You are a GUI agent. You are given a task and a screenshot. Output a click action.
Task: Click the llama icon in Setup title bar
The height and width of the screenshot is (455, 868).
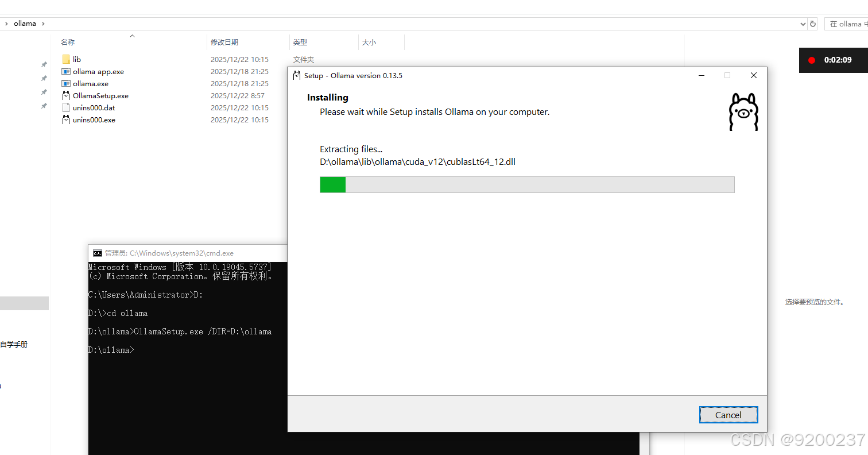297,75
